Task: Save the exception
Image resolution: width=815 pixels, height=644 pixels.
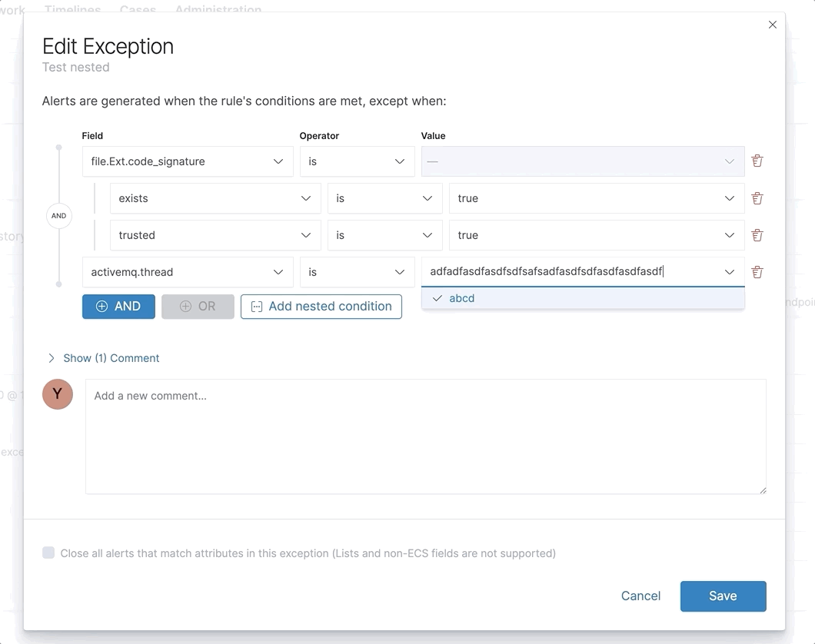Action: click(723, 596)
